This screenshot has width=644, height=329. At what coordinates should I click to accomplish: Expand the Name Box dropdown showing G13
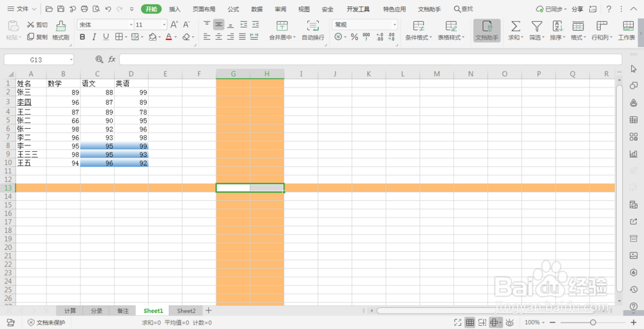71,60
